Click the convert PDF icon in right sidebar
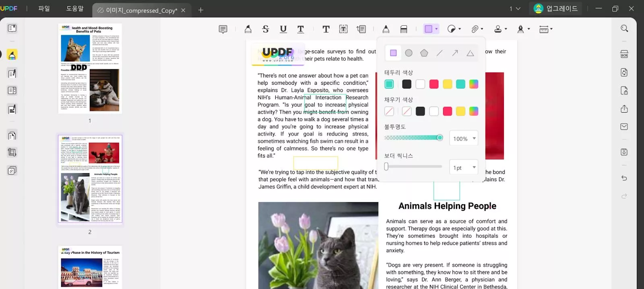The width and height of the screenshot is (644, 289). [624, 72]
